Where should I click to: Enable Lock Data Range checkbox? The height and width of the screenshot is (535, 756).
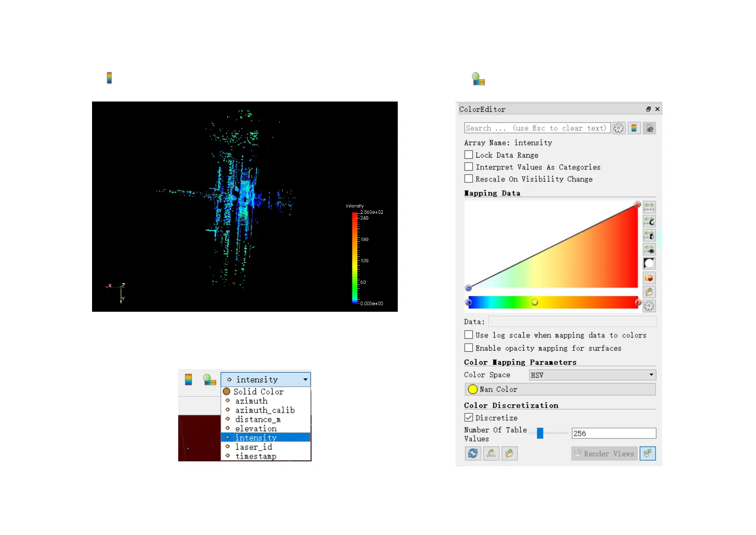pyautogui.click(x=469, y=155)
